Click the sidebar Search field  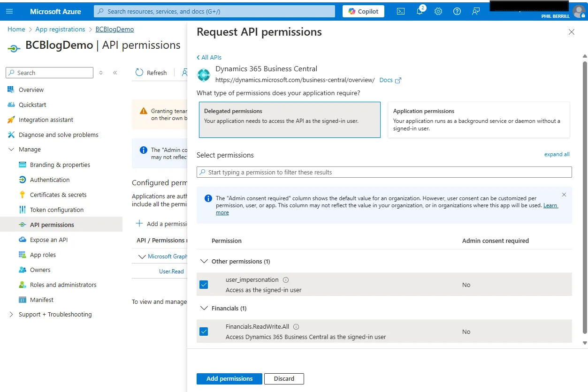(49, 73)
